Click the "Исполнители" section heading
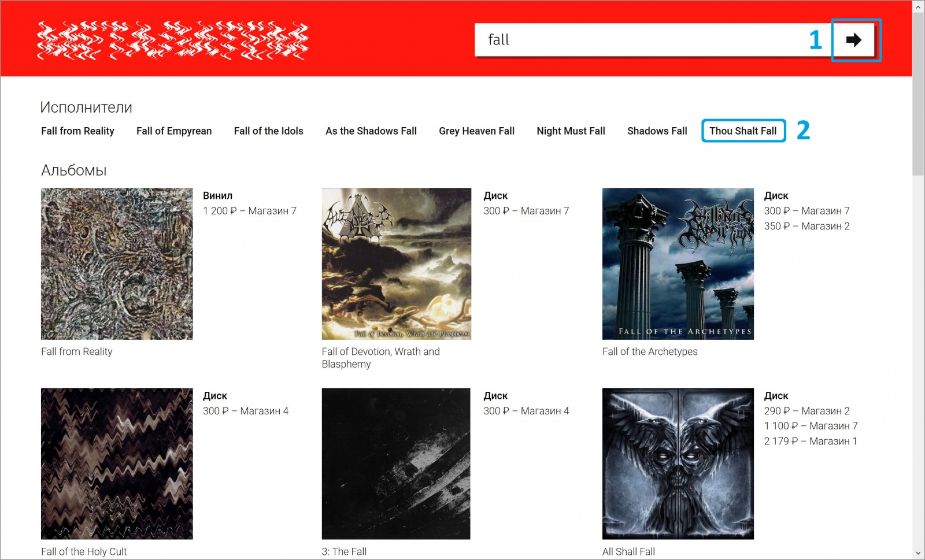925x560 pixels. pyautogui.click(x=86, y=107)
